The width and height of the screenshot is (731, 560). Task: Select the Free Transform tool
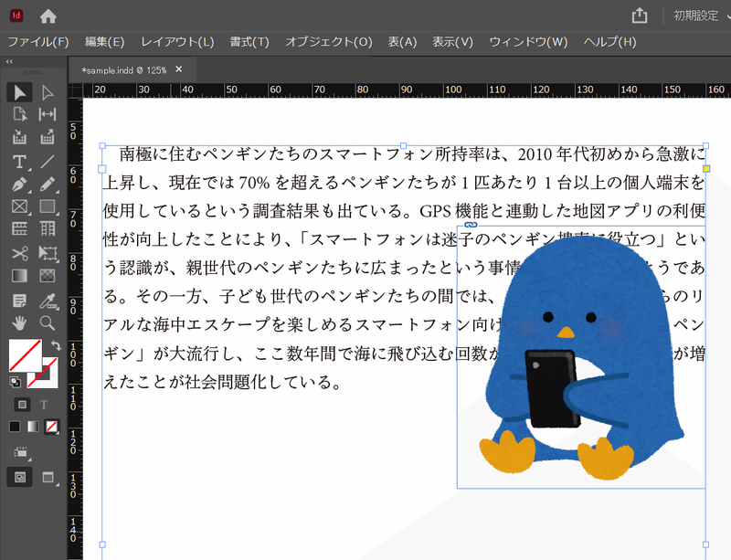pos(48,253)
